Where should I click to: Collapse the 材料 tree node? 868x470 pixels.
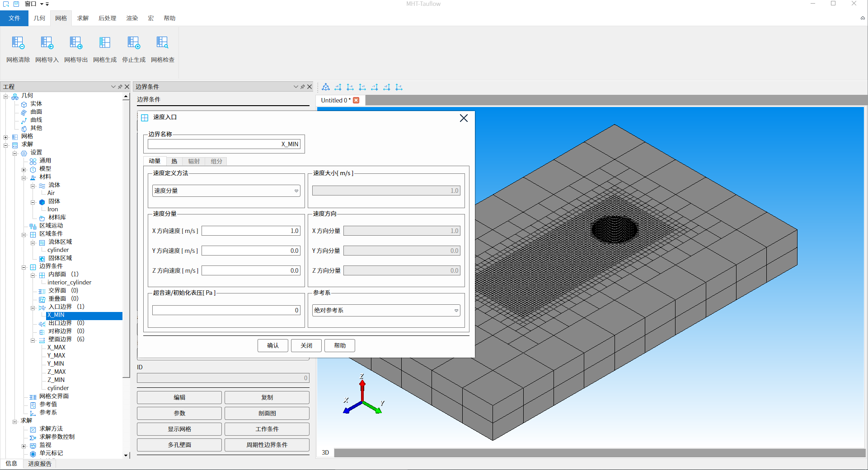(x=24, y=178)
